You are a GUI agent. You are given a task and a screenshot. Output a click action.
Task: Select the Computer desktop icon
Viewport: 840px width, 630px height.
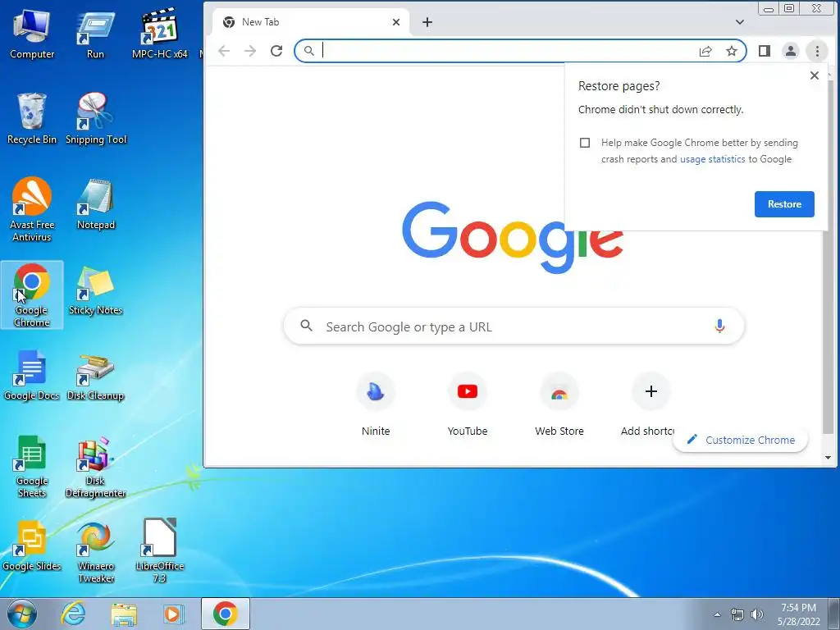click(x=32, y=34)
